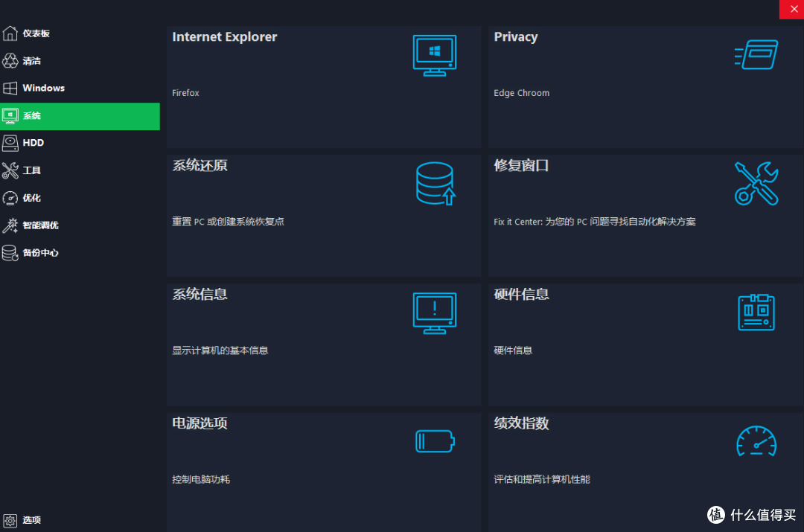The width and height of the screenshot is (804, 532).
Task: Select Windows in the sidebar
Action: tap(80, 88)
